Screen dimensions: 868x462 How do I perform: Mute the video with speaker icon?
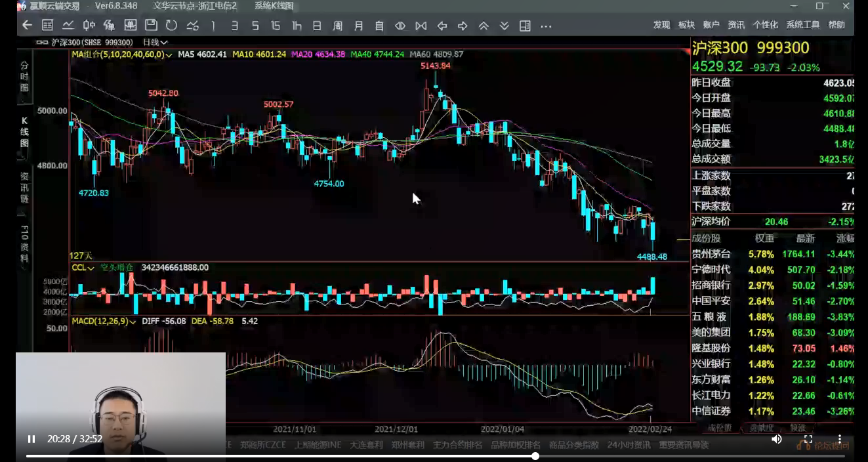(777, 439)
